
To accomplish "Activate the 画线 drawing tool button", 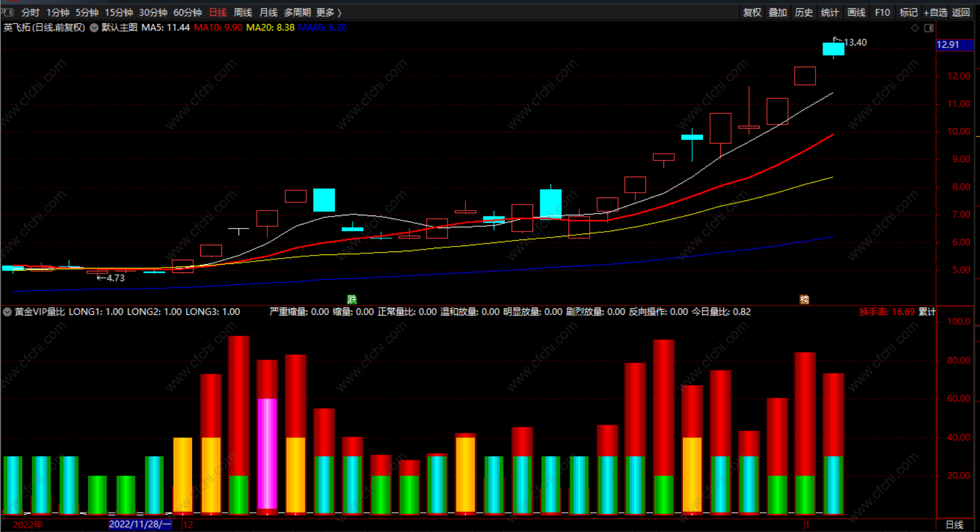I will [x=856, y=13].
